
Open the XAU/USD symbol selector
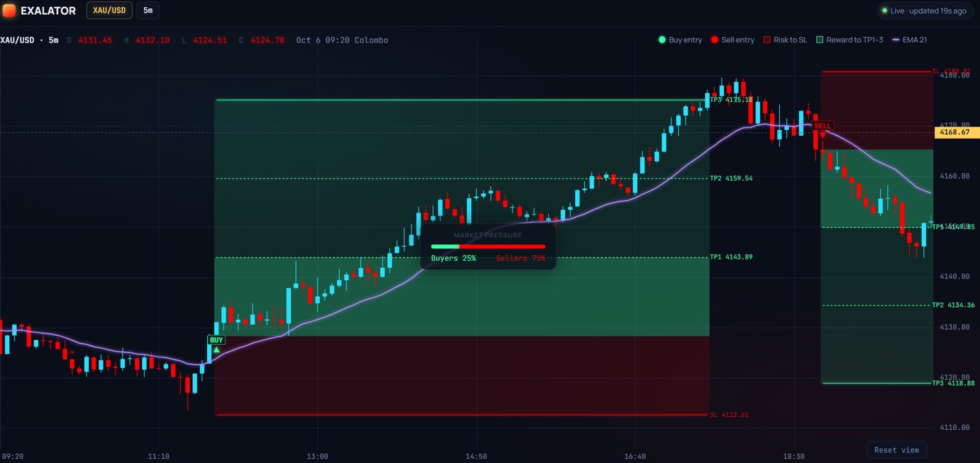[109, 10]
